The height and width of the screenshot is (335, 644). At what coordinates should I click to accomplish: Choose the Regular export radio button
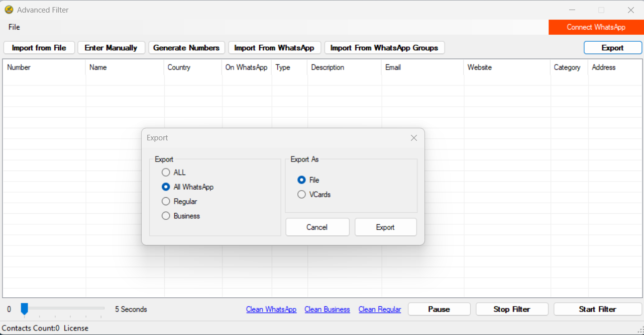pyautogui.click(x=166, y=202)
